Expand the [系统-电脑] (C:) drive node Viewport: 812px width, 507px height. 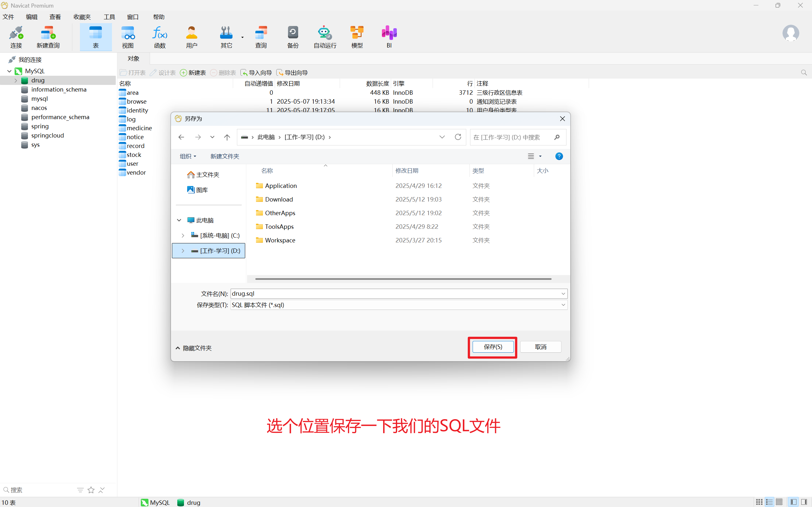click(183, 235)
